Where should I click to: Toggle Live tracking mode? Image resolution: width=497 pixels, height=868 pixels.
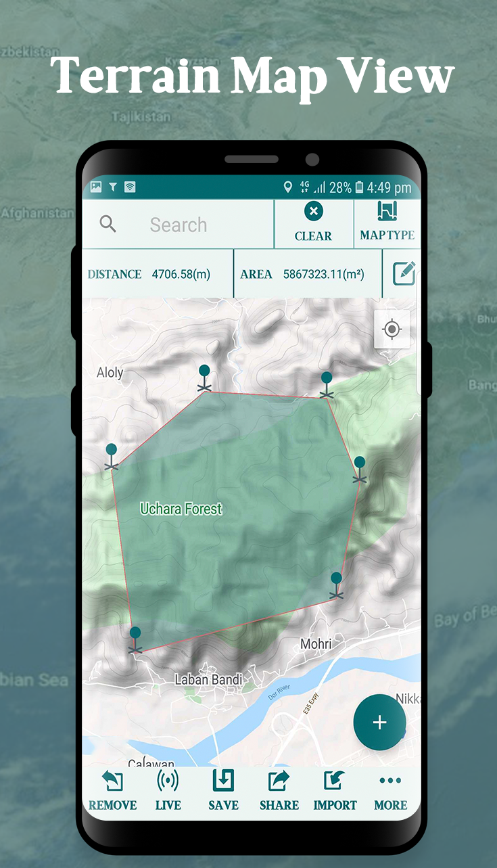(x=168, y=790)
